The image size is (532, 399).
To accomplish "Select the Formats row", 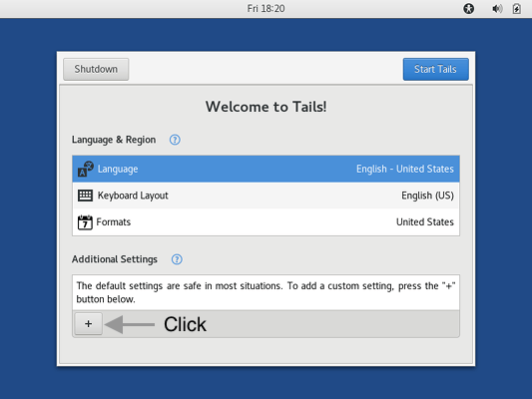I will [266, 222].
